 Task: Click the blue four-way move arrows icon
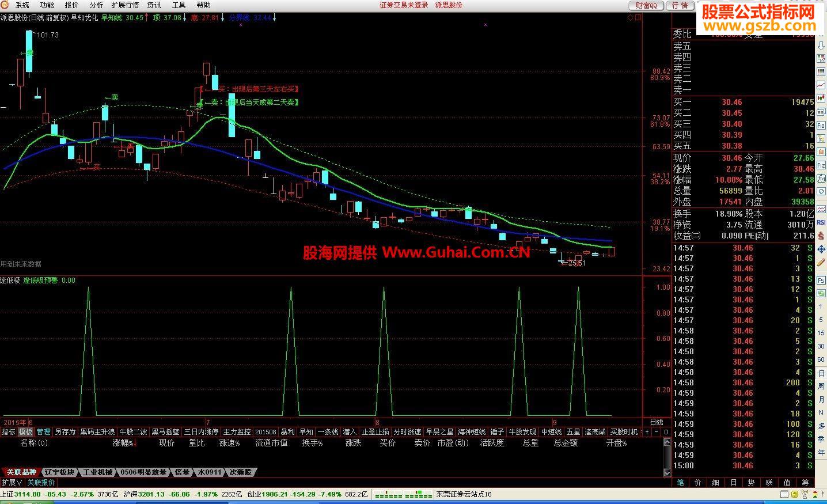pyautogui.click(x=821, y=249)
